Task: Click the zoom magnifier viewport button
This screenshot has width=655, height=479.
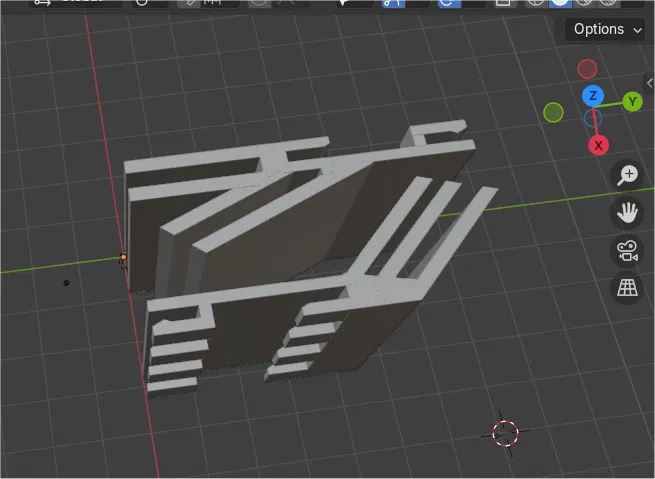Action: 627,175
